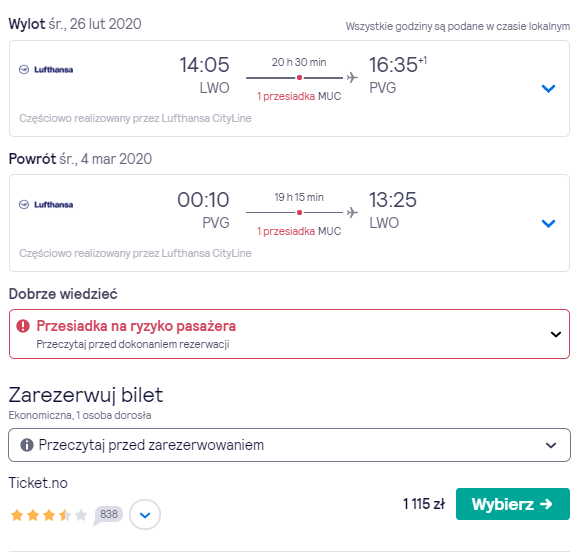Click '1 przesiadka MUC' on outbound flight
580x554 pixels.
[299, 96]
